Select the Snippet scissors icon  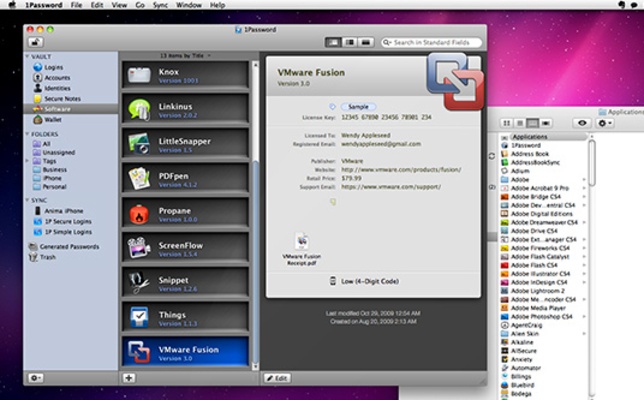tap(139, 283)
